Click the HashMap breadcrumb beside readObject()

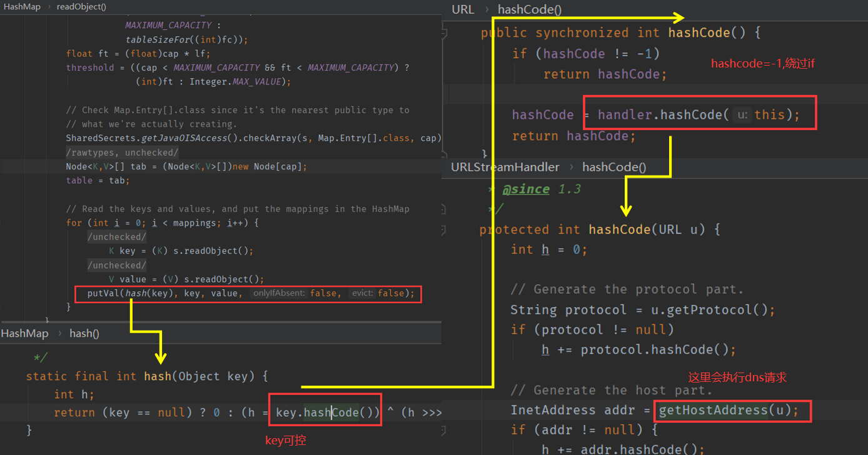coord(23,7)
